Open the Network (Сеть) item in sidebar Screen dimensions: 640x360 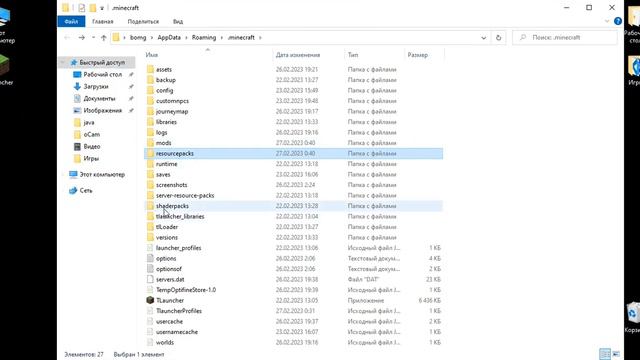pyautogui.click(x=86, y=191)
